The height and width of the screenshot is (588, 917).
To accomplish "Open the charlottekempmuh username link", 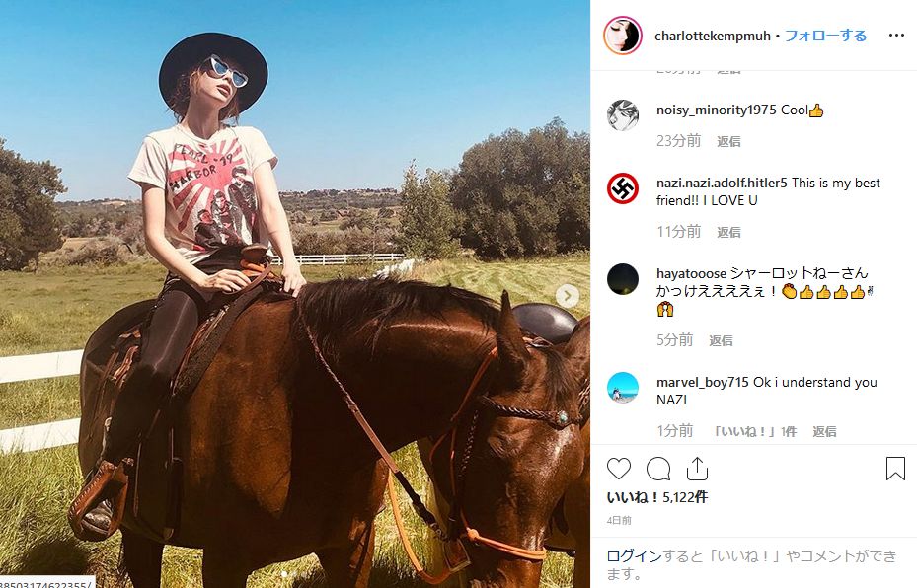I will (x=713, y=36).
